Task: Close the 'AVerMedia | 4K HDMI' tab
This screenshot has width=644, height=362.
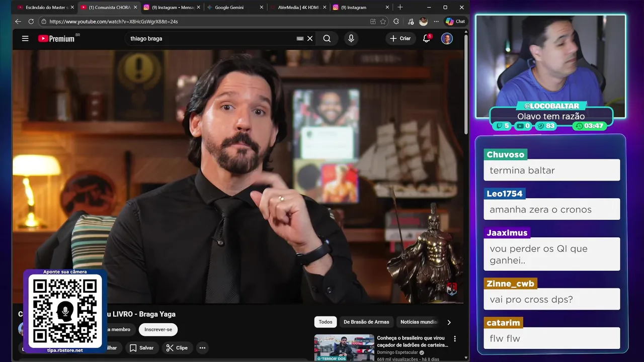Action: pyautogui.click(x=324, y=8)
